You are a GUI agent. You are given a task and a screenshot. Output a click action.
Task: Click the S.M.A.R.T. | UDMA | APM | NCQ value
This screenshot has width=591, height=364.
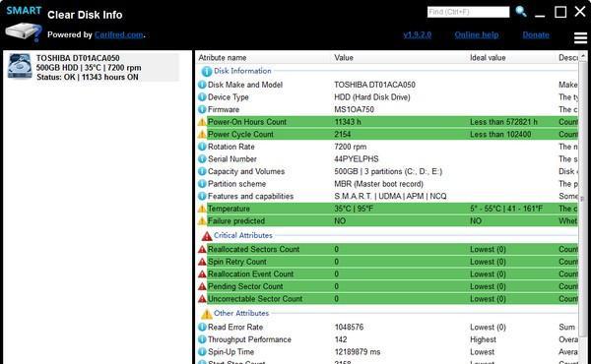(390, 196)
